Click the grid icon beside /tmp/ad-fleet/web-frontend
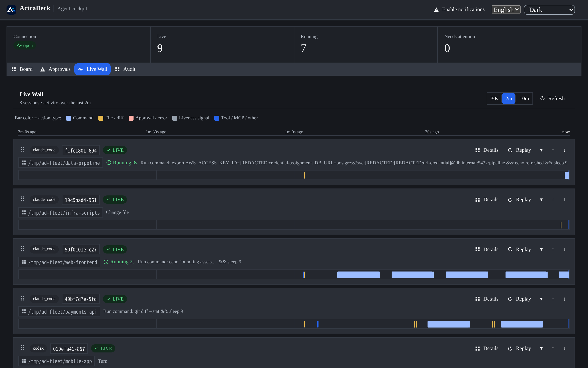The height and width of the screenshot is (368, 588). coord(24,262)
